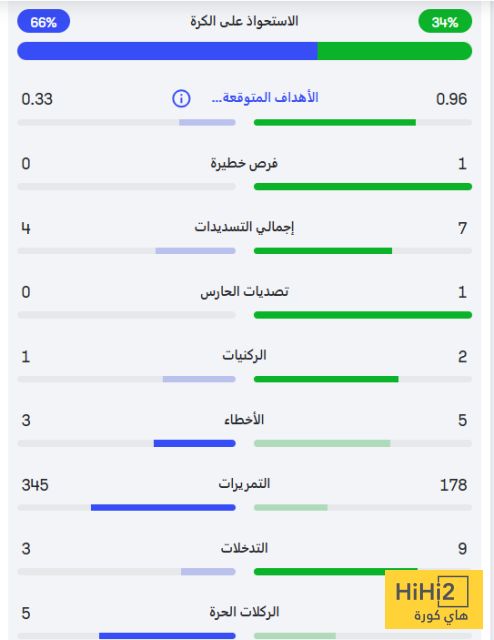Click the blue التمريرات passes bar
The height and width of the screenshot is (640, 494).
coord(163,507)
